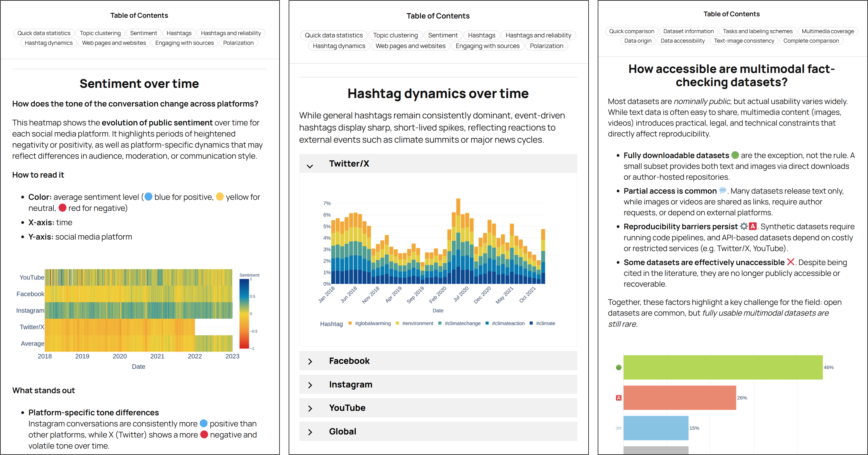Click the green dot bar chart icon

pyautogui.click(x=618, y=367)
